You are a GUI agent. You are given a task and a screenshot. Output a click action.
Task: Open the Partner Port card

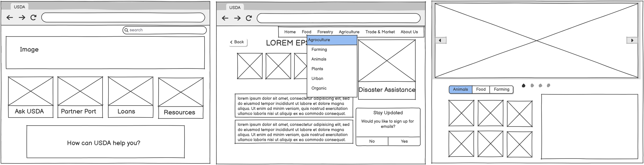(80, 97)
